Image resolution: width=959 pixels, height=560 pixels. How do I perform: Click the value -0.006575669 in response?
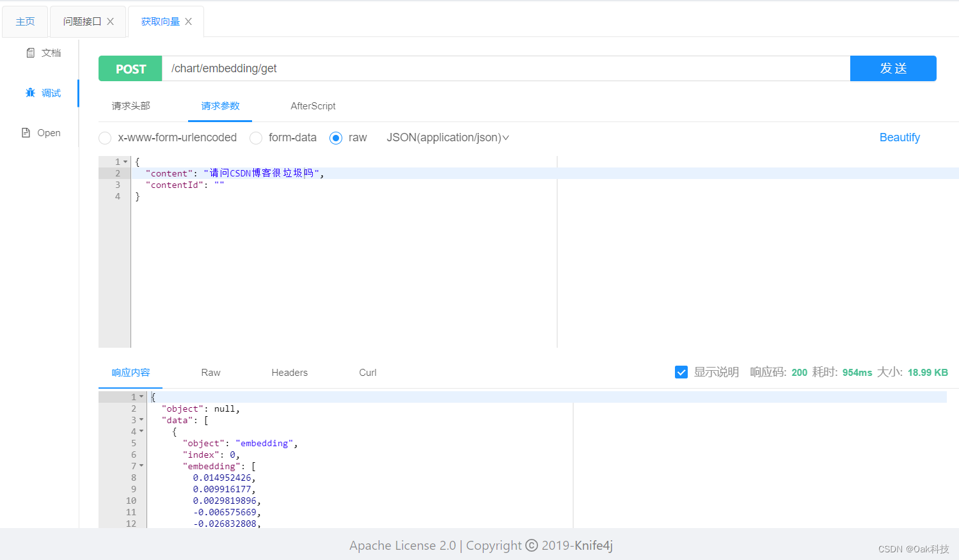pos(225,512)
